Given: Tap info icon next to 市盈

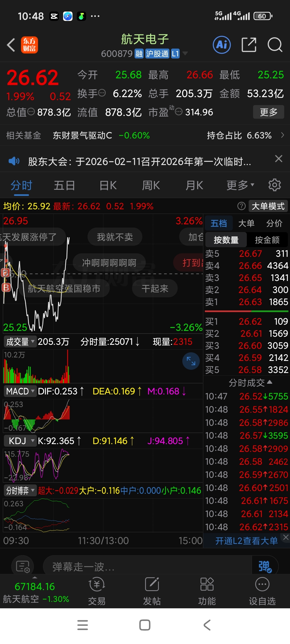Looking at the screenshot, I should point(179,111).
